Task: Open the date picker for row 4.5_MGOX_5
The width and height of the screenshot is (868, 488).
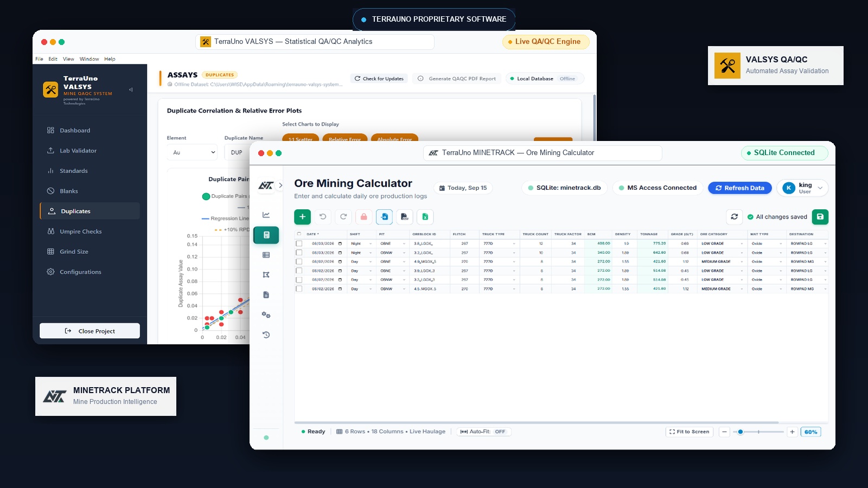Action: click(x=340, y=289)
